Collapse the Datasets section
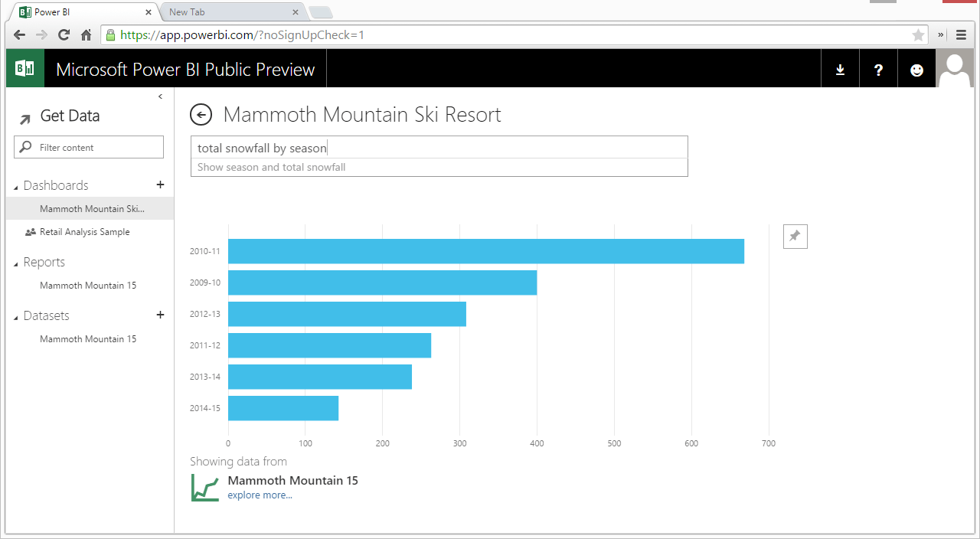The image size is (980, 539). pos(16,317)
